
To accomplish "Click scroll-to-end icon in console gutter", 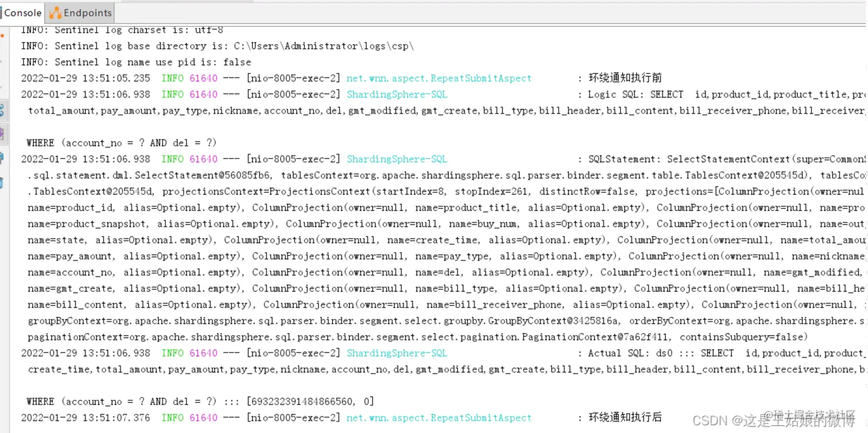I will click(2, 134).
